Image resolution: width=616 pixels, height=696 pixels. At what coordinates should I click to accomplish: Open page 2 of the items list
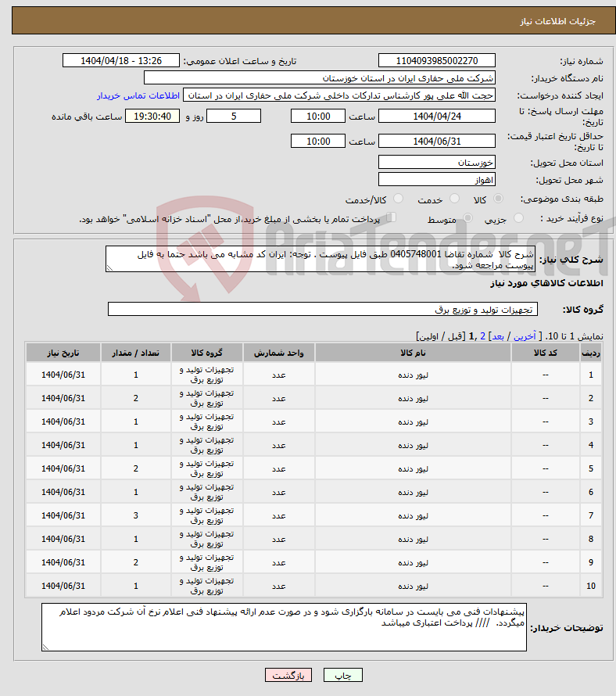483,336
